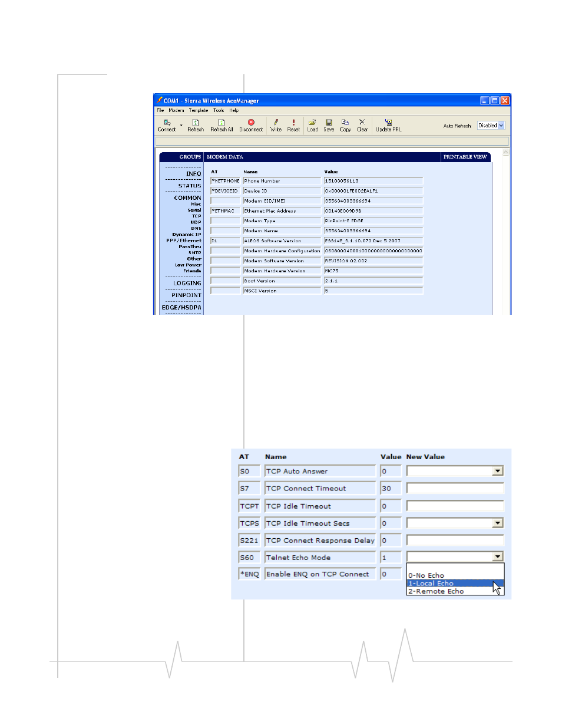Select the PINPOINT group
This screenshot has height=728, width=562.
(x=186, y=295)
